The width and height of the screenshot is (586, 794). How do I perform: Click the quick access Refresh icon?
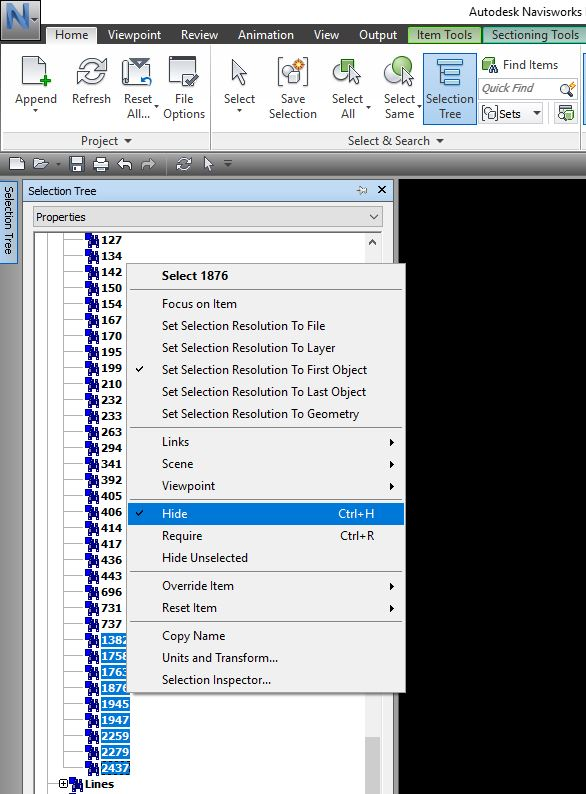coord(184,164)
